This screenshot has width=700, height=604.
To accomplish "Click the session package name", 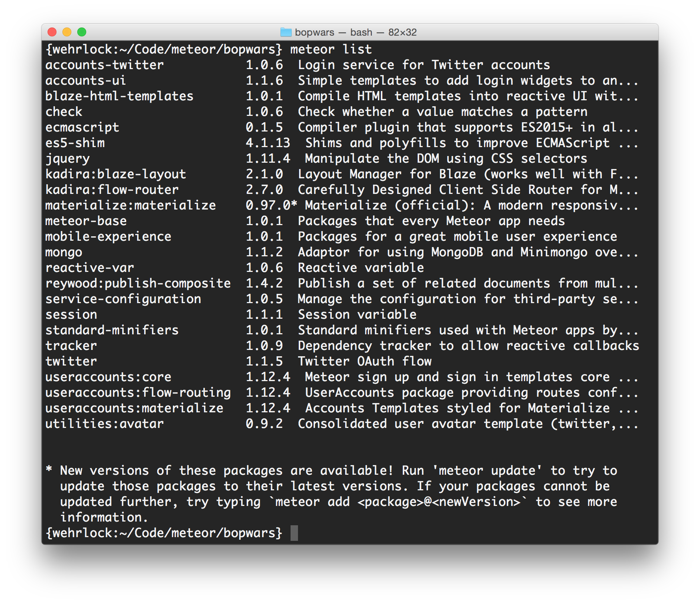I will [x=71, y=315].
